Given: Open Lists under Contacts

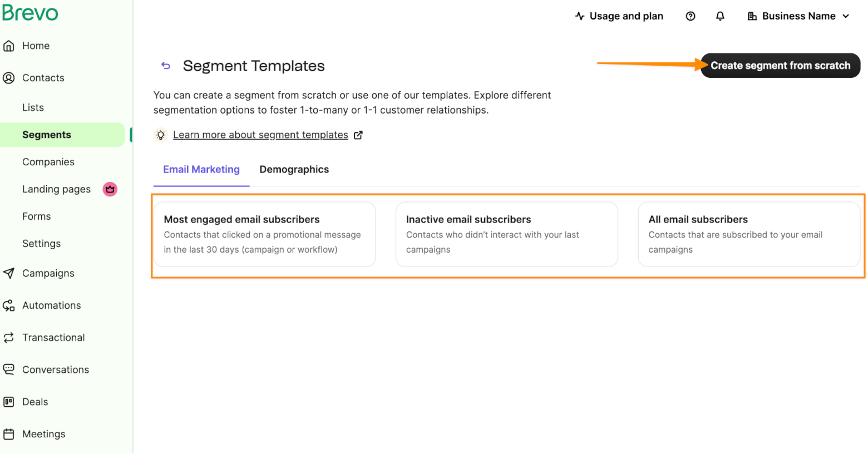Looking at the screenshot, I should (33, 107).
